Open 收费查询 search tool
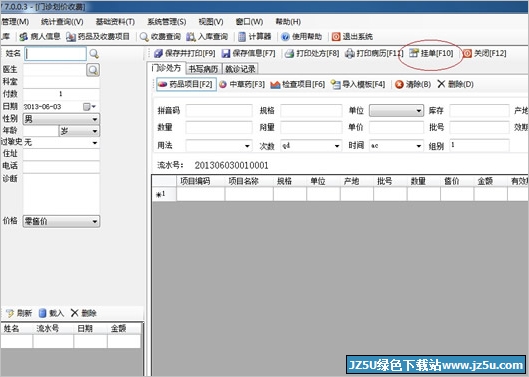Screen dimensions: 529x377 click(x=160, y=36)
